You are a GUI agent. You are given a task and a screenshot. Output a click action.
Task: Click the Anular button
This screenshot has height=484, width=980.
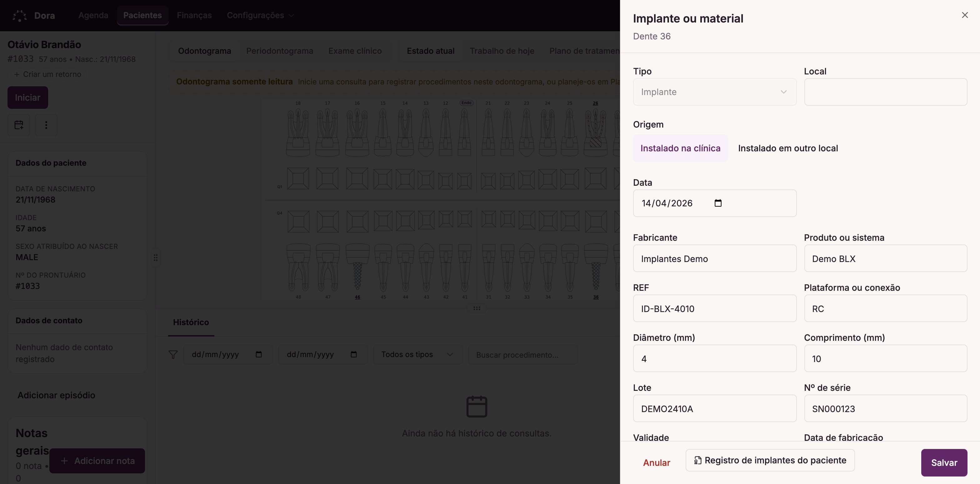[656, 463]
